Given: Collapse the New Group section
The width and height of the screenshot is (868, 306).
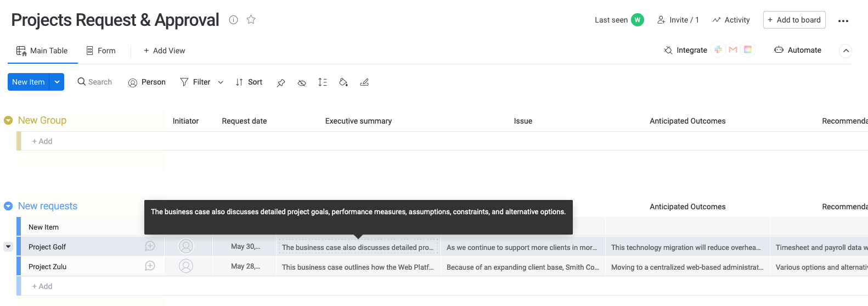Looking at the screenshot, I should pos(8,120).
